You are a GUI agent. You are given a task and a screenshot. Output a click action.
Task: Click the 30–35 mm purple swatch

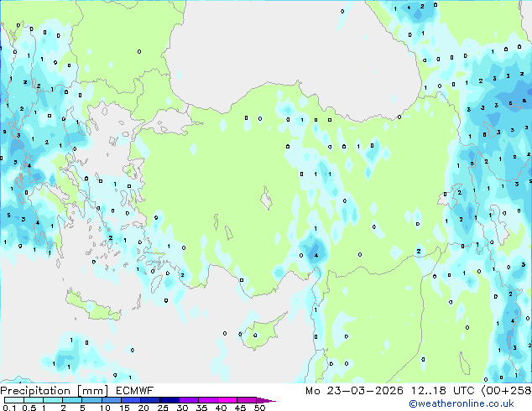point(188,400)
